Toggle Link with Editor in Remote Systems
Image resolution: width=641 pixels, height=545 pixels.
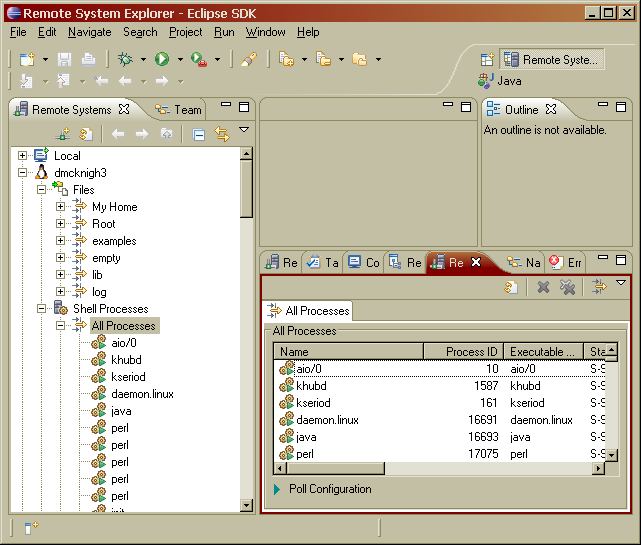(222, 134)
